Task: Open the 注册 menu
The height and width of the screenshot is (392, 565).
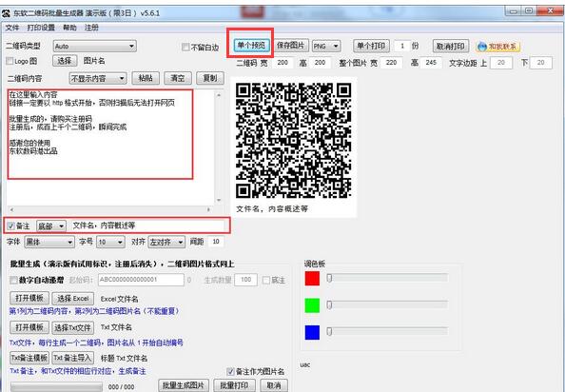Action: tap(91, 28)
